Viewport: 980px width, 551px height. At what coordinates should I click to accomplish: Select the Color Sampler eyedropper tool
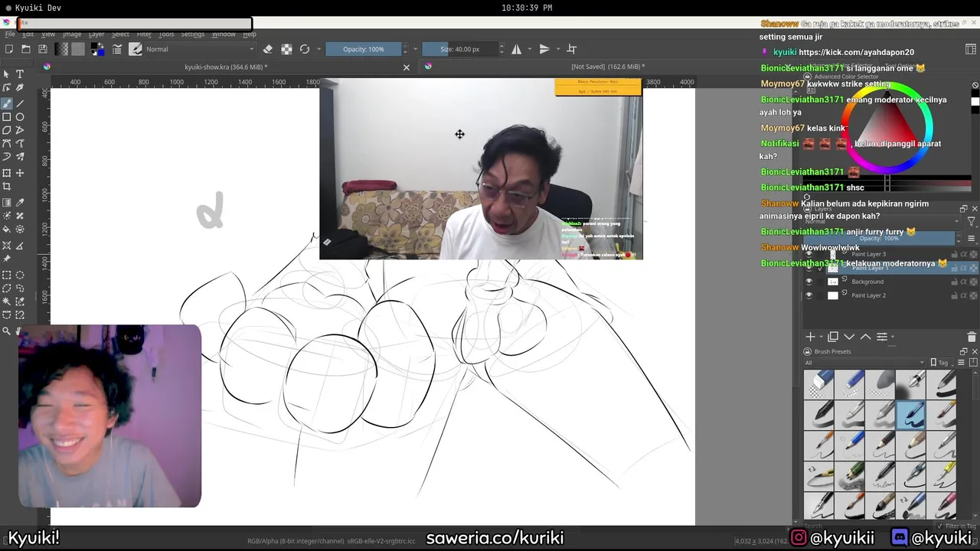(20, 203)
